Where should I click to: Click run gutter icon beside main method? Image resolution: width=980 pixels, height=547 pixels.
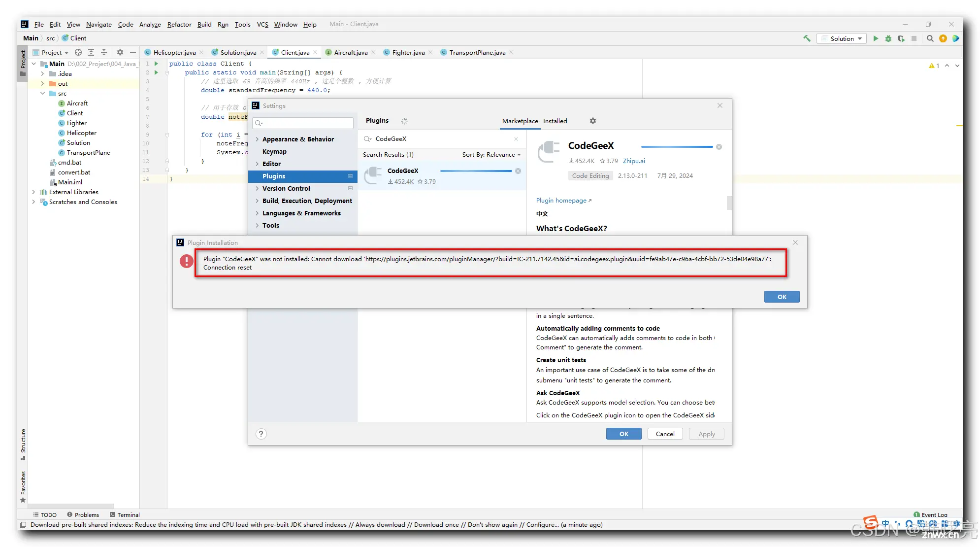(x=156, y=72)
